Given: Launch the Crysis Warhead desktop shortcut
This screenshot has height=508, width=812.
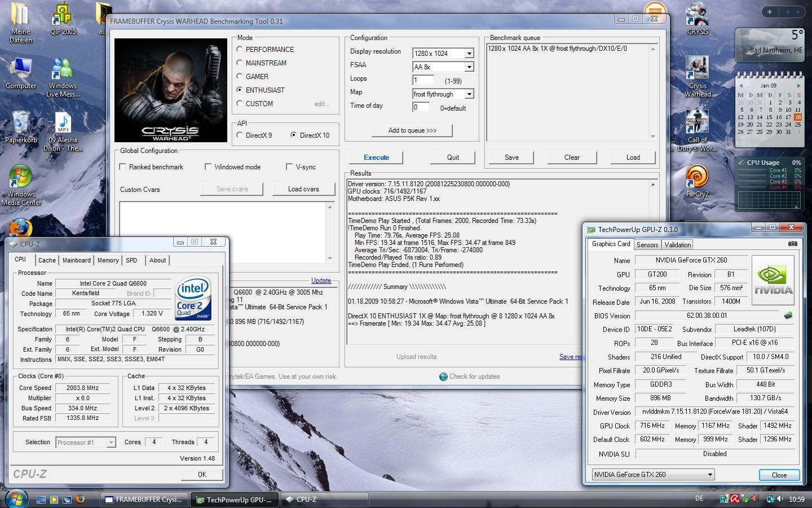Looking at the screenshot, I should pos(698,77).
